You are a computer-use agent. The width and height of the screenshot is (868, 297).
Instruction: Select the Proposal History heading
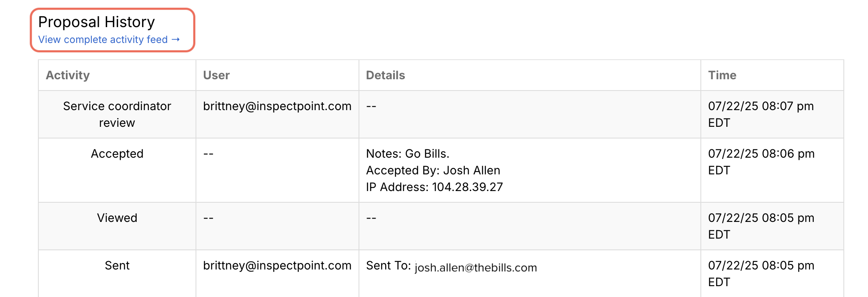coord(96,22)
